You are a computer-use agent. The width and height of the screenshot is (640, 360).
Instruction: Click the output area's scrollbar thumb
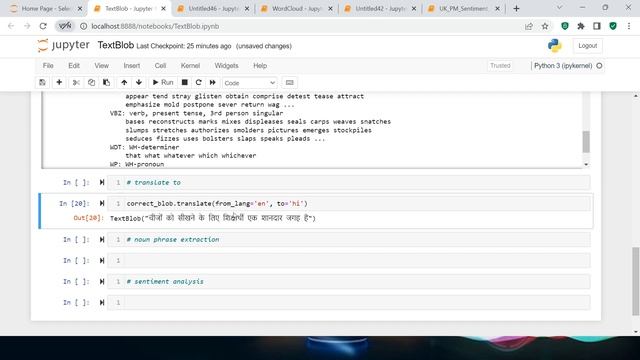tap(586, 142)
